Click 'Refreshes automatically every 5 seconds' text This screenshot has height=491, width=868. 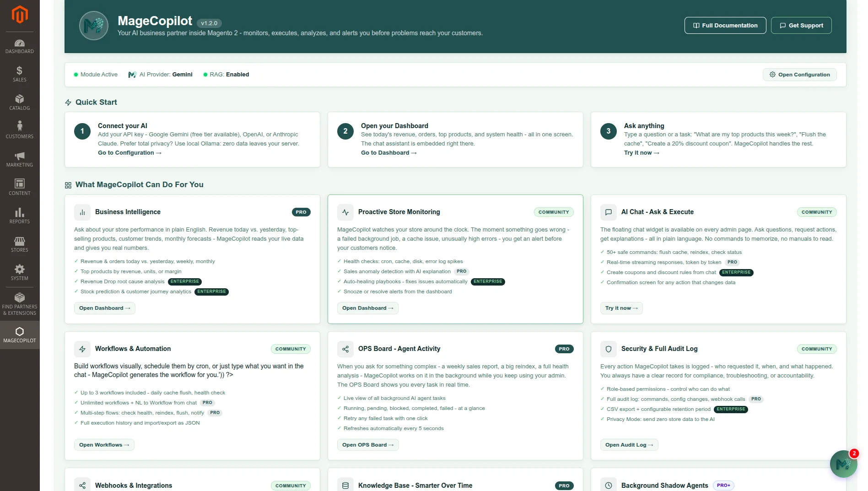pos(394,429)
